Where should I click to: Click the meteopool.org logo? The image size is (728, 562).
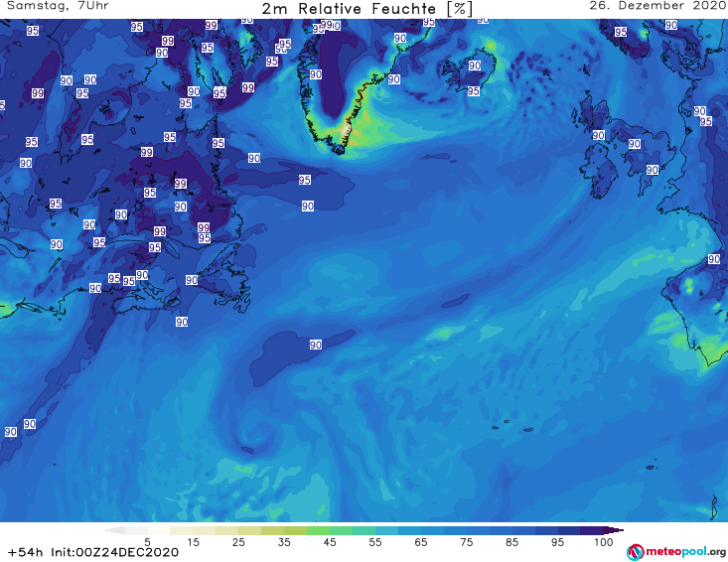tap(676, 552)
